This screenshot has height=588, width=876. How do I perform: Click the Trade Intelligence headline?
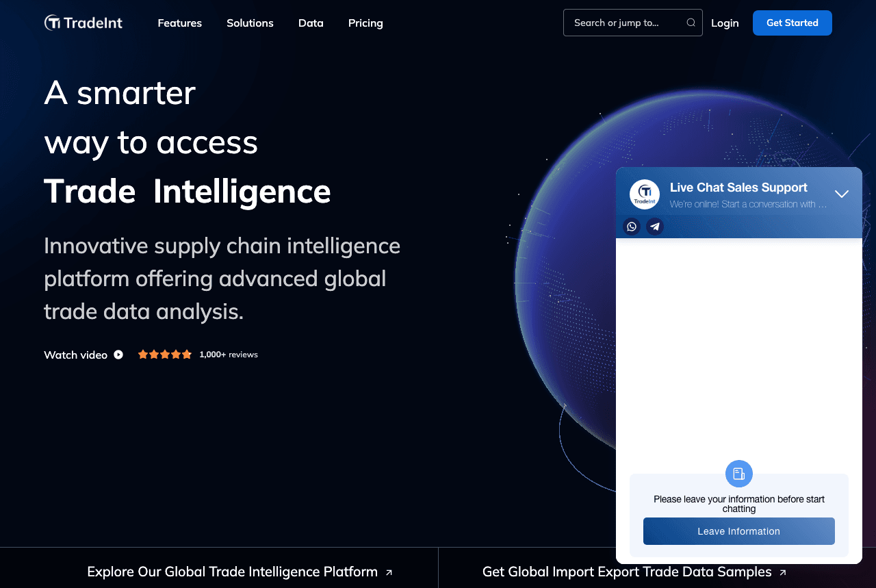(x=188, y=191)
